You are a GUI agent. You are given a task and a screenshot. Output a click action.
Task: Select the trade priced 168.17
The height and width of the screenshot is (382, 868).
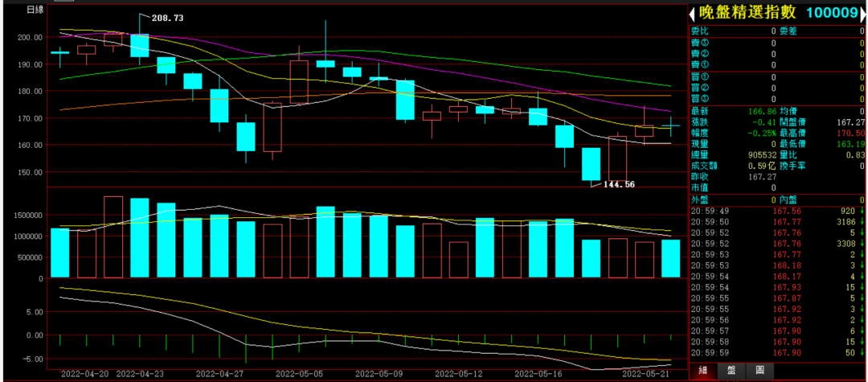tap(778, 277)
